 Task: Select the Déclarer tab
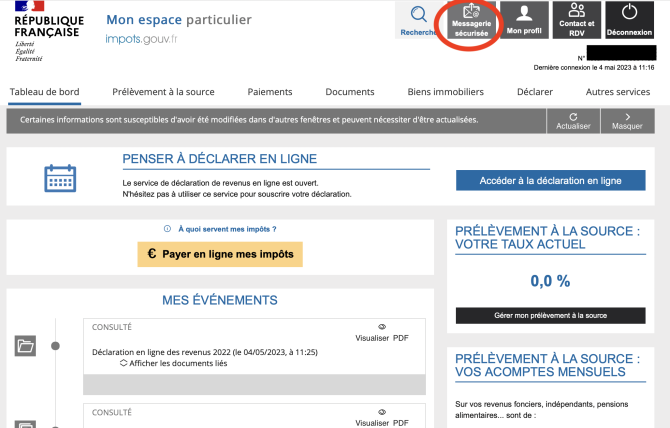click(x=535, y=92)
